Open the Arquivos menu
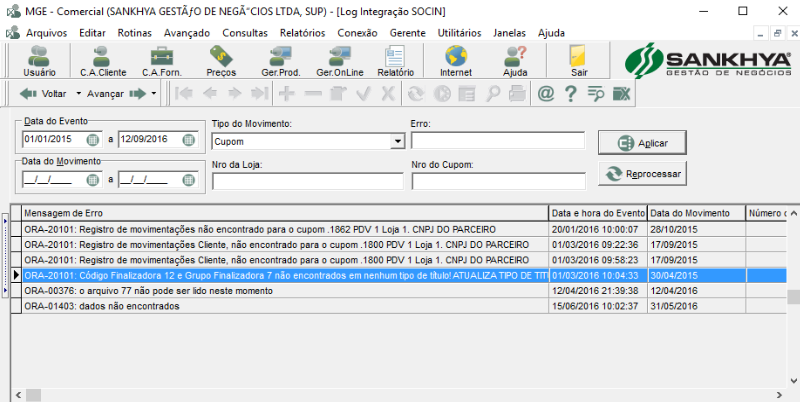 [x=46, y=33]
